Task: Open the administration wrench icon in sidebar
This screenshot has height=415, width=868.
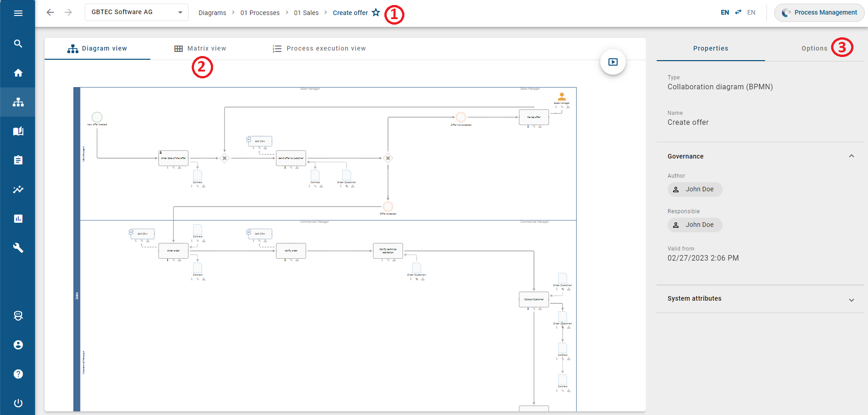Action: [x=18, y=248]
